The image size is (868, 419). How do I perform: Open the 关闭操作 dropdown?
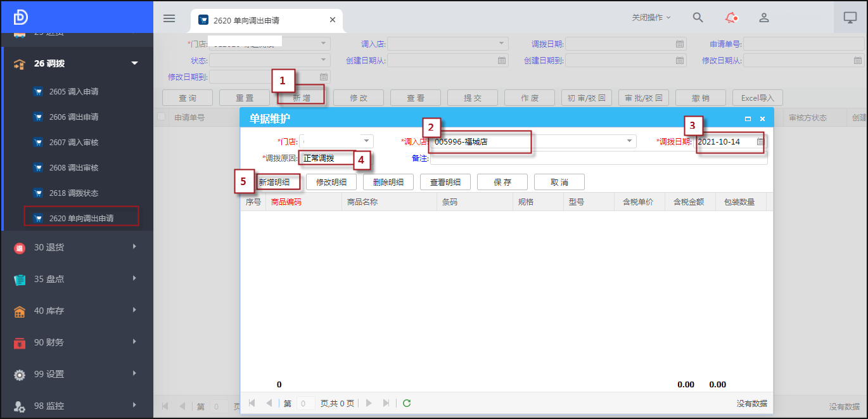pyautogui.click(x=651, y=18)
